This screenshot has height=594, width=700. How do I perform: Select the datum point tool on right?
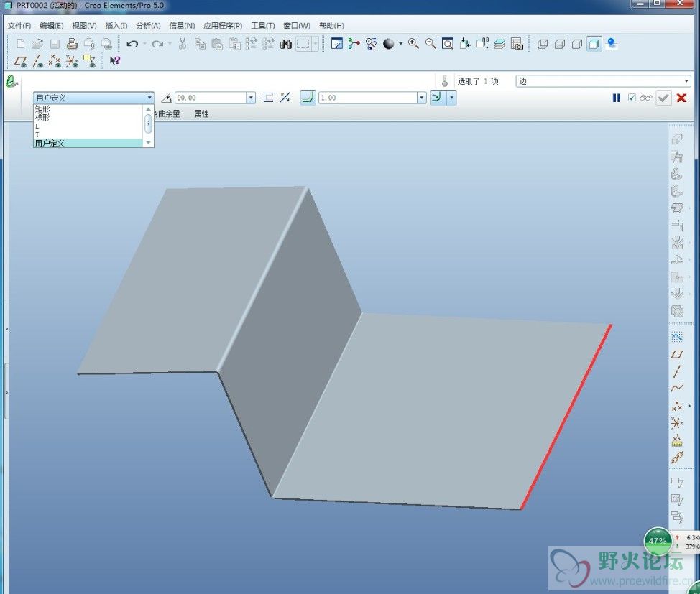(677, 406)
